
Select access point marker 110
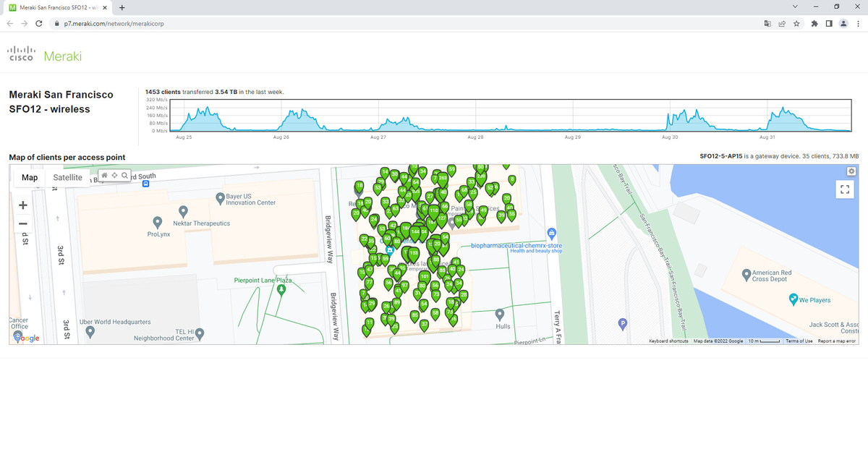(434, 212)
